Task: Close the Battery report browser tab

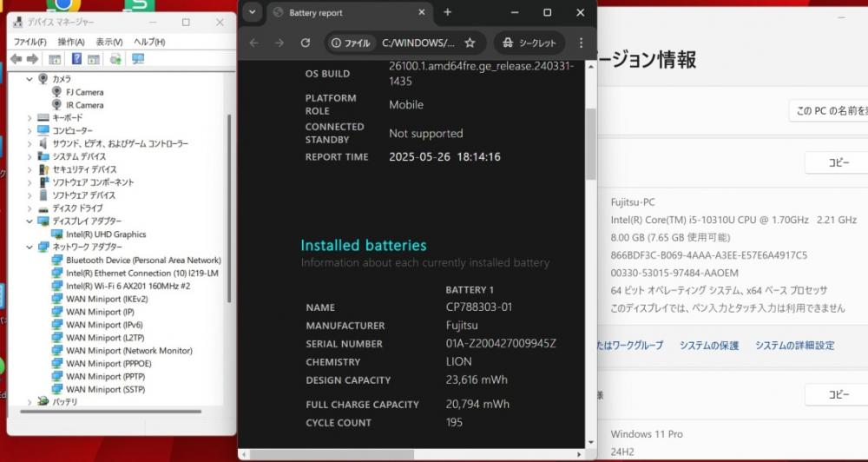Action: pyautogui.click(x=422, y=12)
